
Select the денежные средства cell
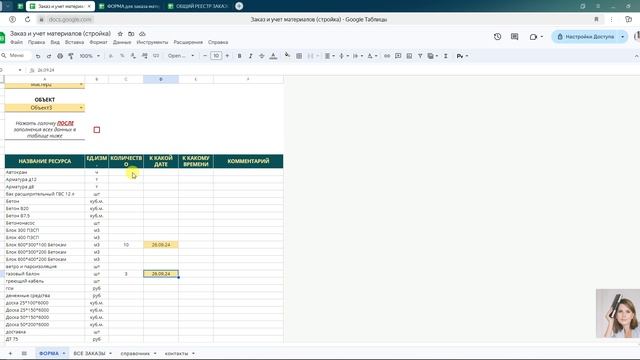coord(44,296)
